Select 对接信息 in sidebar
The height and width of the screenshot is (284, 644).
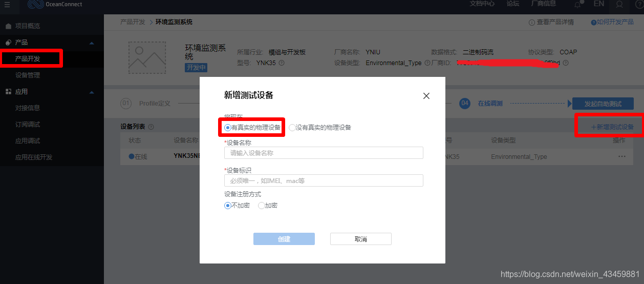[28, 108]
